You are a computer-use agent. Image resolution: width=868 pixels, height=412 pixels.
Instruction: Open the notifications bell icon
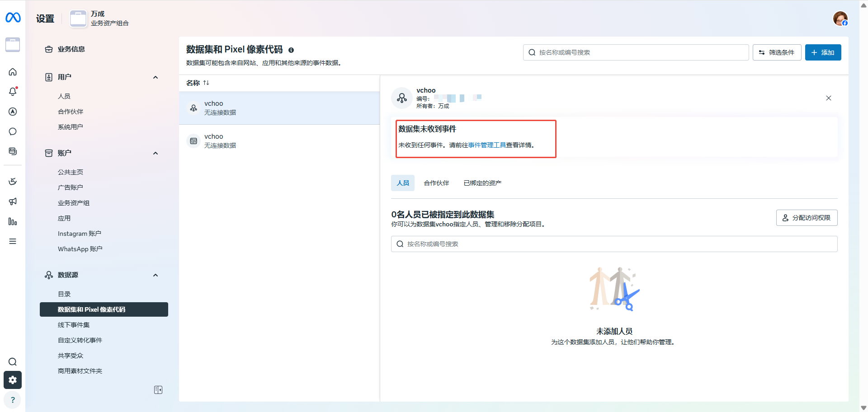click(x=13, y=92)
